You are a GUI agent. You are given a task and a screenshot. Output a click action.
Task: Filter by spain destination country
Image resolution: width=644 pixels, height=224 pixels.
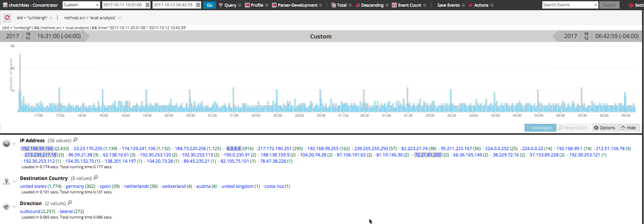click(x=105, y=186)
